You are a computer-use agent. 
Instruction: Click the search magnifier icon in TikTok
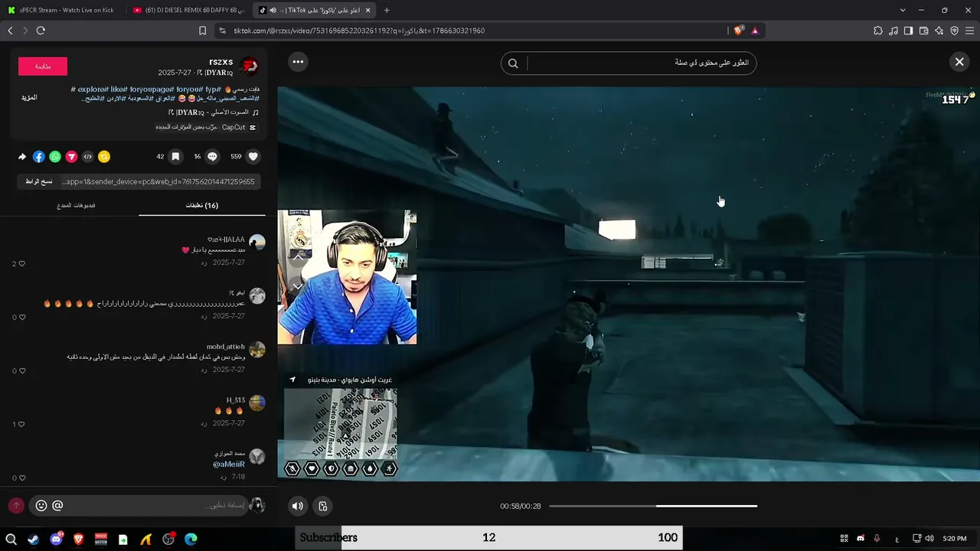(x=513, y=64)
